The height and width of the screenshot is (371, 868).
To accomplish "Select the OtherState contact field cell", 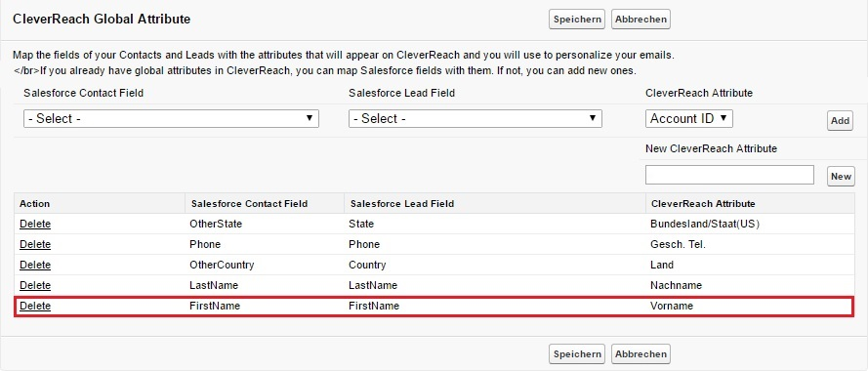I will (216, 224).
